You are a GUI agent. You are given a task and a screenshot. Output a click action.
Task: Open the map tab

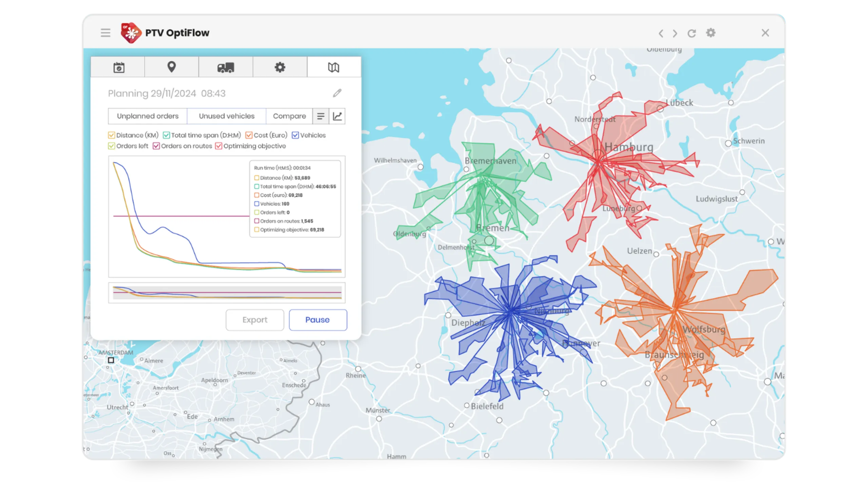point(334,67)
